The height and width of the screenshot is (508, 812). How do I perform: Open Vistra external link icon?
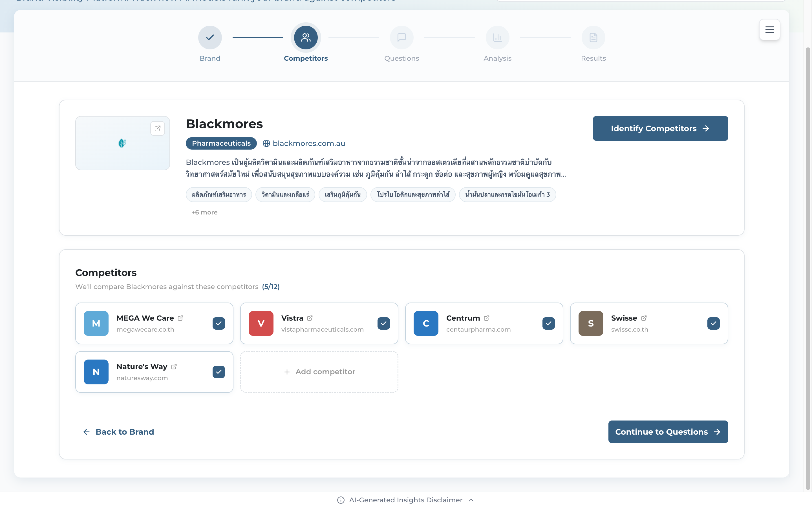pyautogui.click(x=310, y=318)
